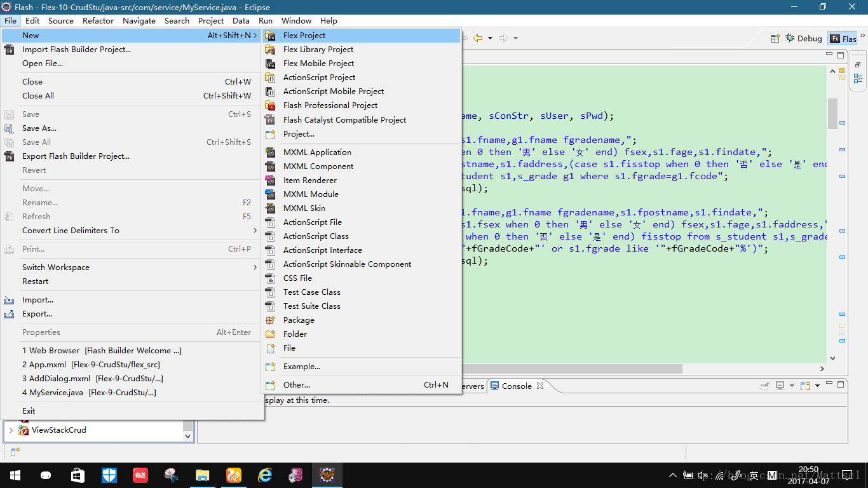Screen dimensions: 868x488
Task: Choose Project... in New submenu
Action: tap(362, 134)
